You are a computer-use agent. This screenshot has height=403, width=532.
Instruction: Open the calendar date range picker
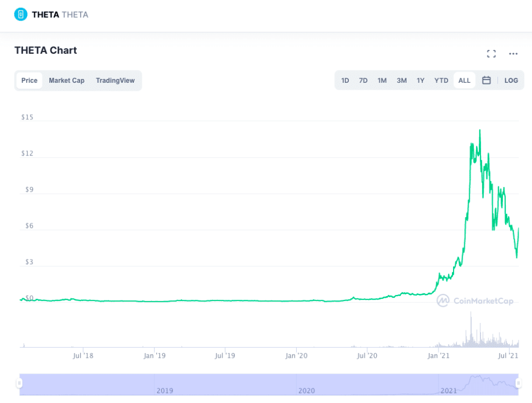tap(486, 80)
